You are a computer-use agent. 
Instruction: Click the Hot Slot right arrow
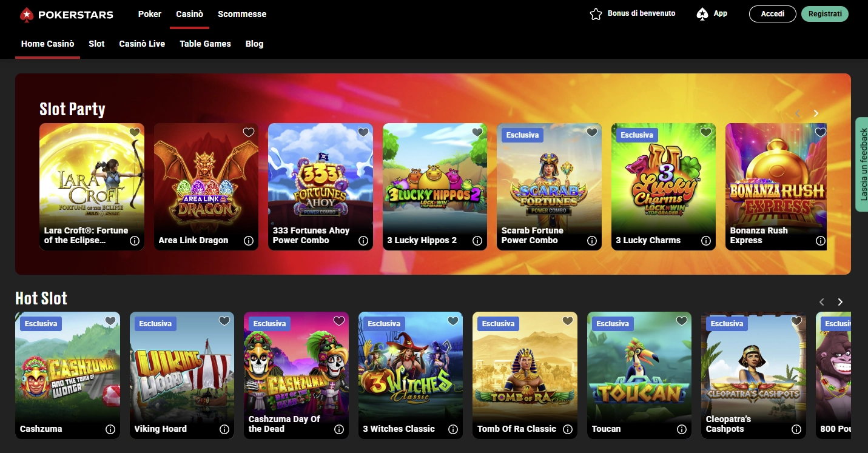840,301
